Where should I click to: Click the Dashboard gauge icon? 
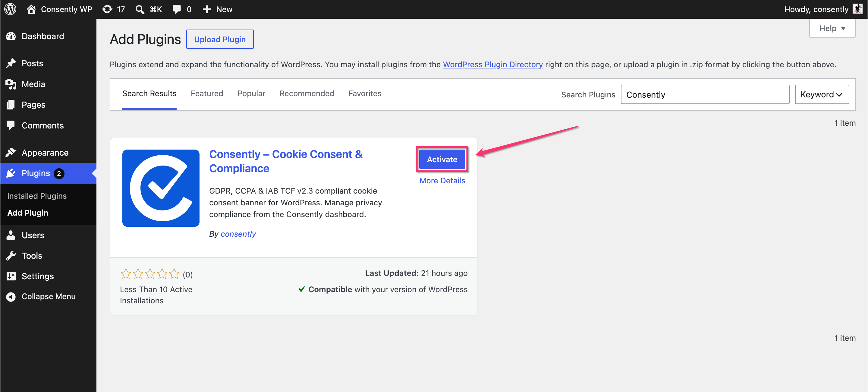pyautogui.click(x=11, y=36)
